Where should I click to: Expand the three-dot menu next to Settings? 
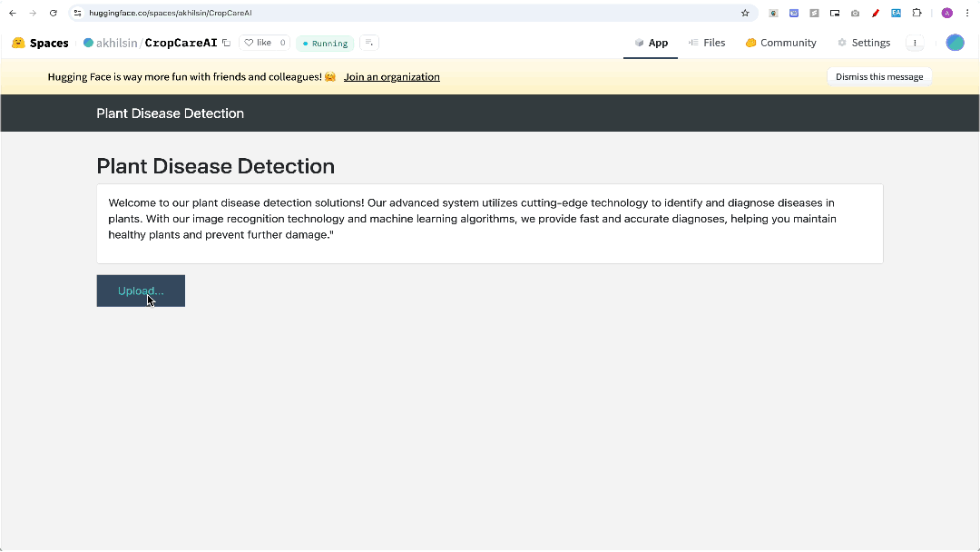[x=915, y=43]
